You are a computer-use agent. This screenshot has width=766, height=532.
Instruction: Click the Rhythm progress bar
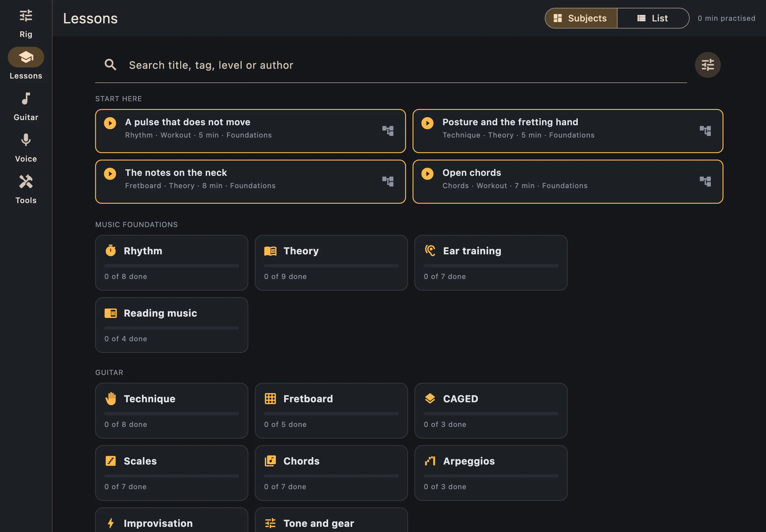tap(171, 266)
